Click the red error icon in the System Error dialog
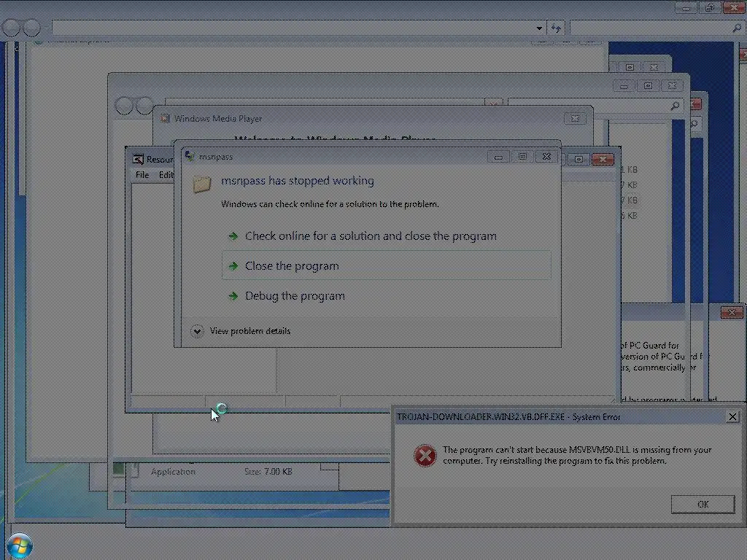The width and height of the screenshot is (747, 560). 425,455
